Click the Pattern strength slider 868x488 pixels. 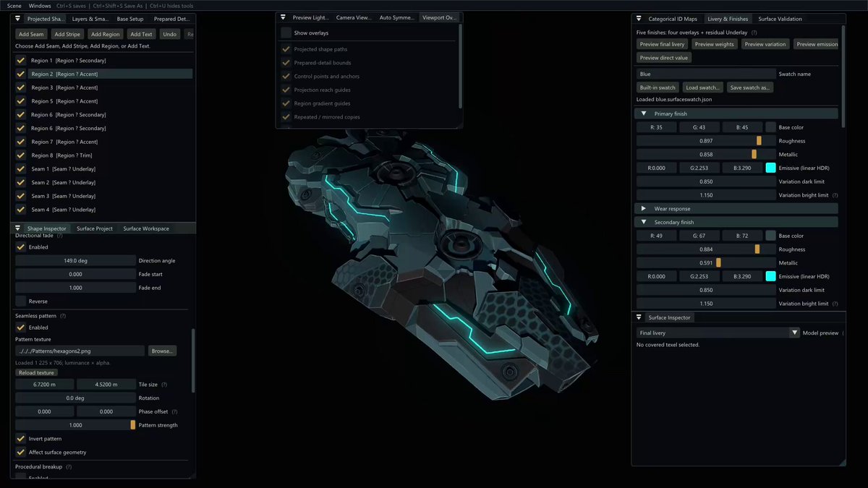(75, 425)
